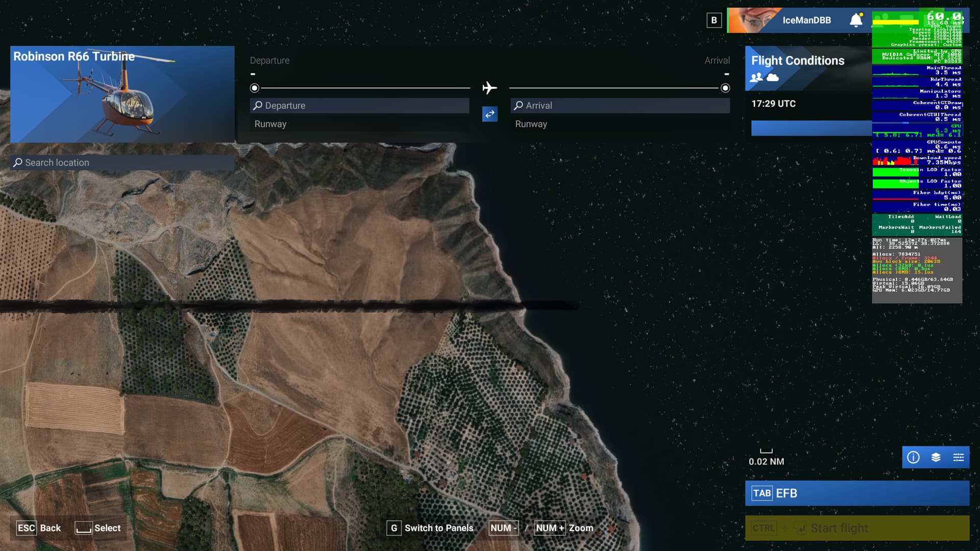Open the map layers icon
980x551 pixels.
(936, 458)
